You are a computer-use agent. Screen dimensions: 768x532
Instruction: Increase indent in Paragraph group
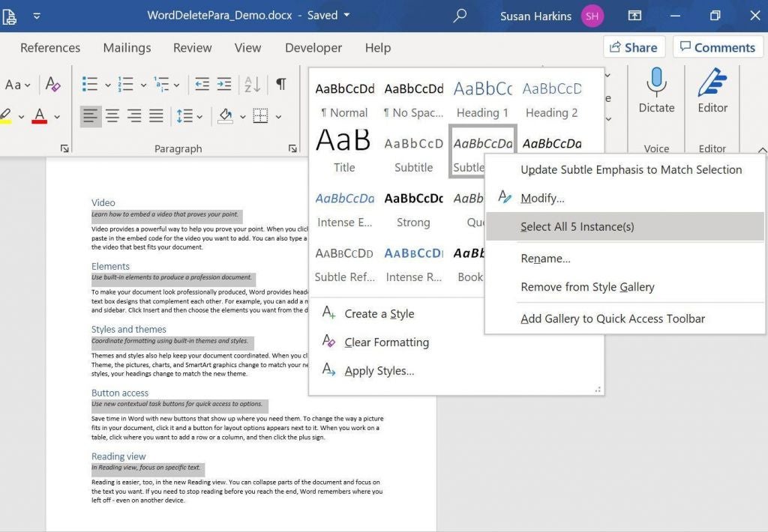coord(224,84)
